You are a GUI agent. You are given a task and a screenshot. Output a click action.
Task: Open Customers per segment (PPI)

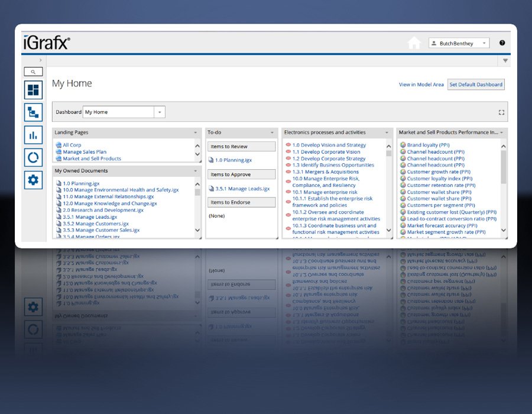point(441,205)
